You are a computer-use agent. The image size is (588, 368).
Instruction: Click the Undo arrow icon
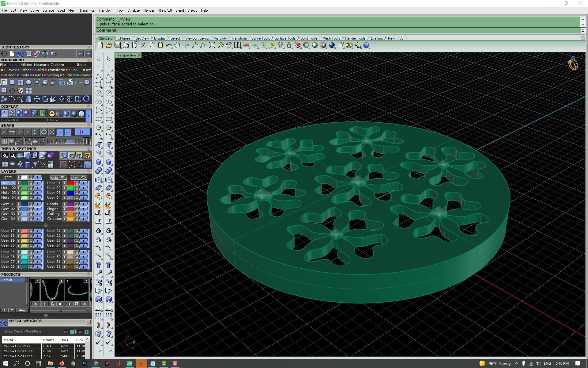tap(169, 45)
